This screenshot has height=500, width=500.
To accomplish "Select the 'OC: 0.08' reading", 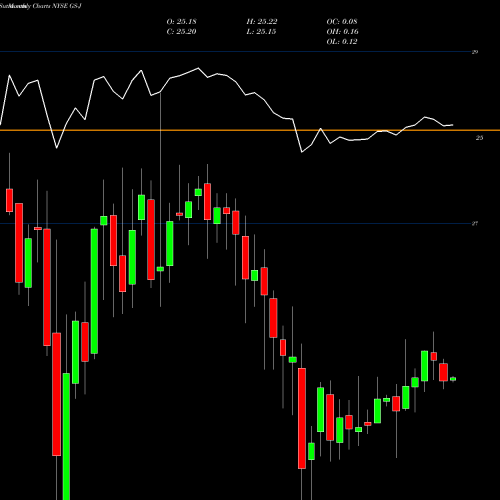I will 342,22.
